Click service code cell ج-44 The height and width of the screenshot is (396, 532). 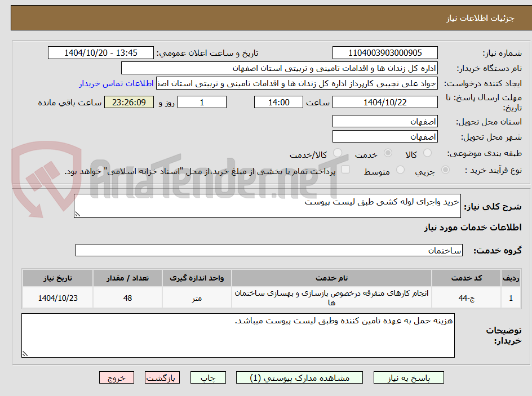point(466,297)
